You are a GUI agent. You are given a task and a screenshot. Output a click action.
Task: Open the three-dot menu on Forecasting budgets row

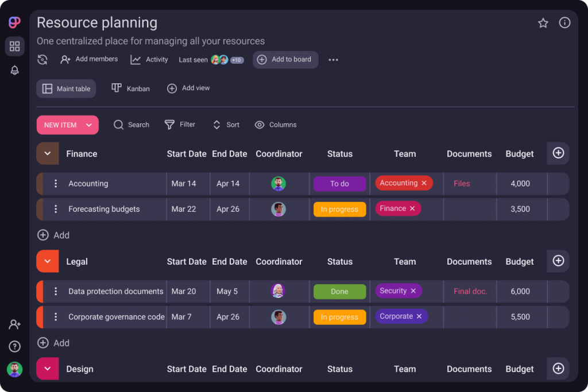(x=56, y=209)
